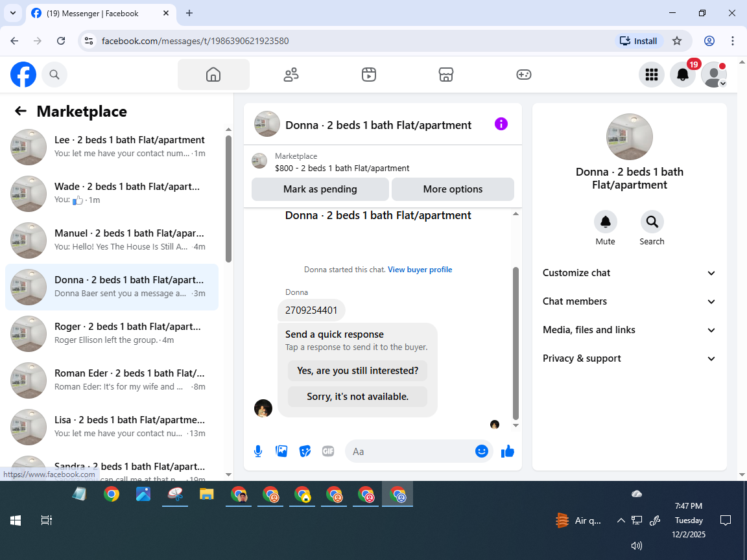
Task: Send quick reply 'Sorry, it's not available.'
Action: coord(357,396)
